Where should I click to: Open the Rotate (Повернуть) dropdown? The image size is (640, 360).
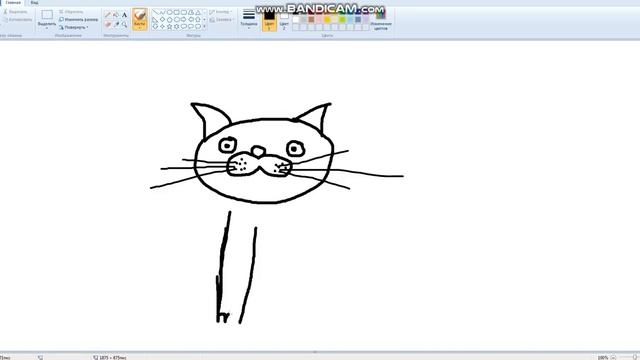tap(73, 27)
